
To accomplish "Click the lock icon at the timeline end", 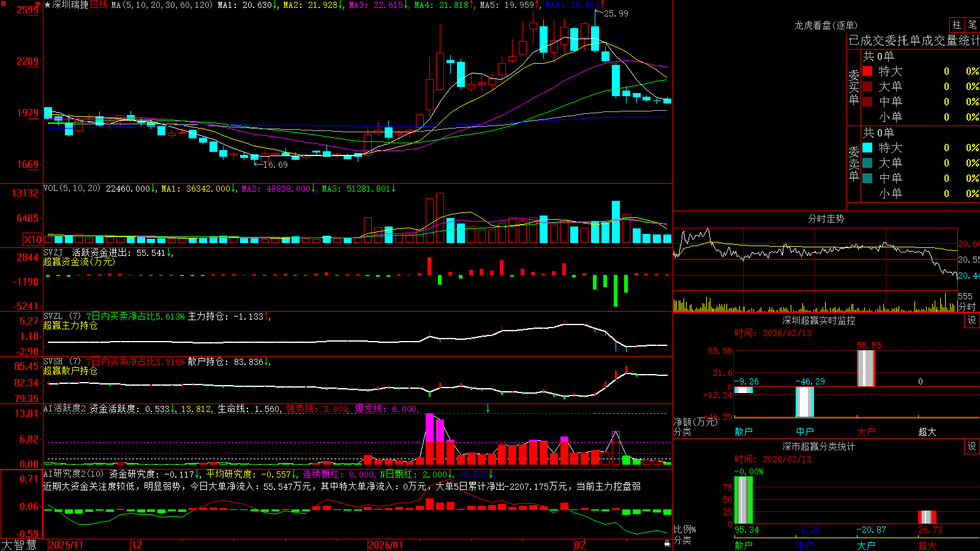I will (667, 543).
